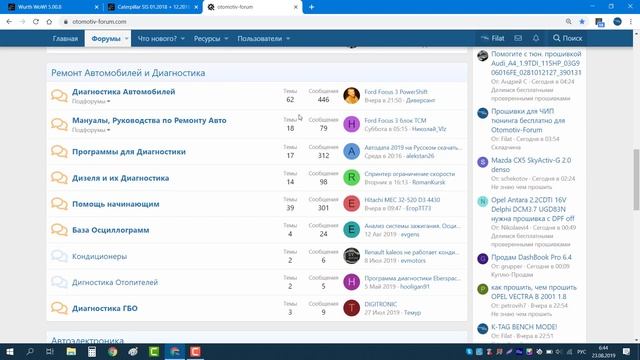Click the browser back arrow
The image size is (640, 360).
(9, 22)
